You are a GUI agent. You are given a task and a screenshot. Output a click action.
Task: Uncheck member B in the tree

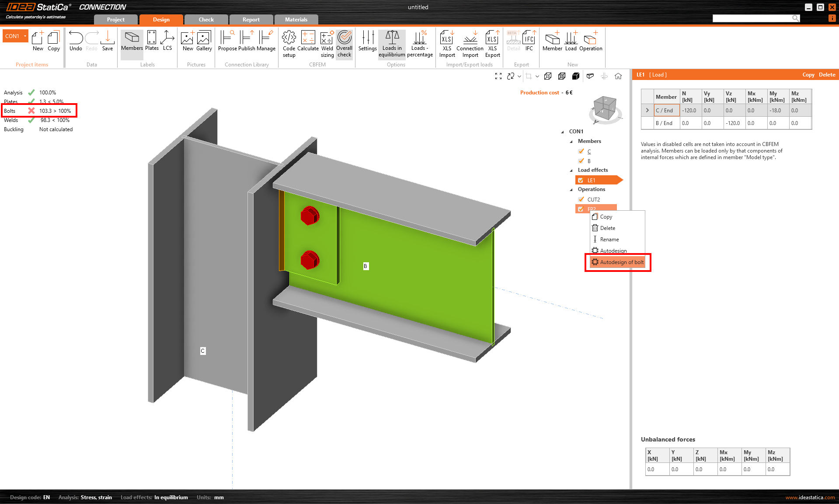coord(581,161)
